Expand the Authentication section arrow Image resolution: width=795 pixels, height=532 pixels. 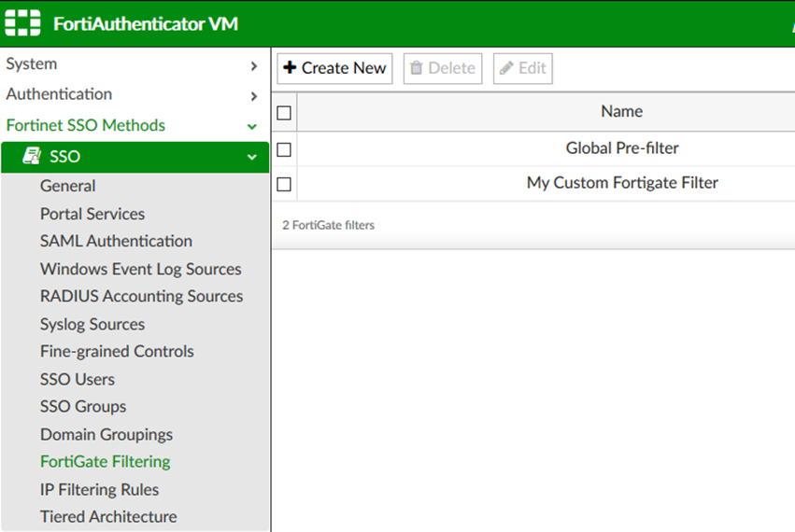[253, 95]
